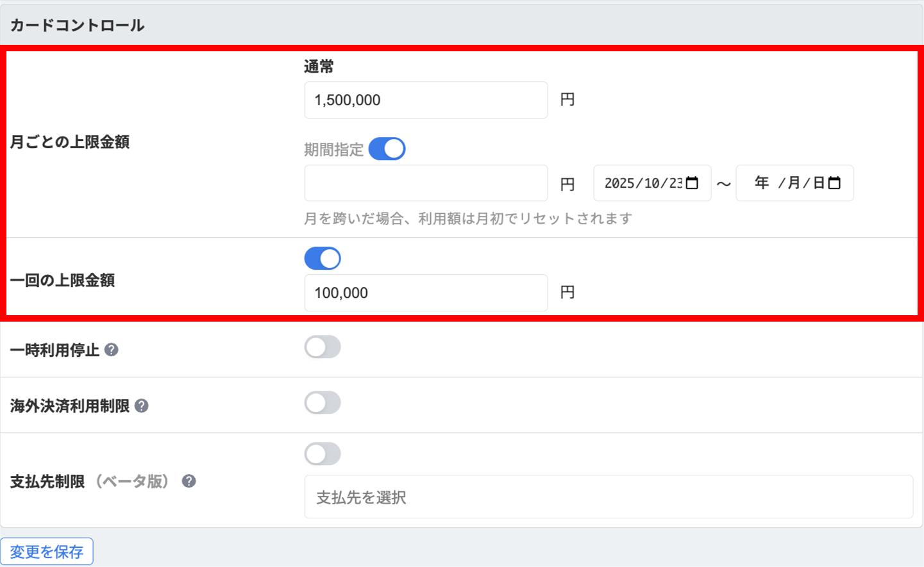This screenshot has width=924, height=567.
Task: Click the help icon next to 一時利用停止
Action: (112, 350)
